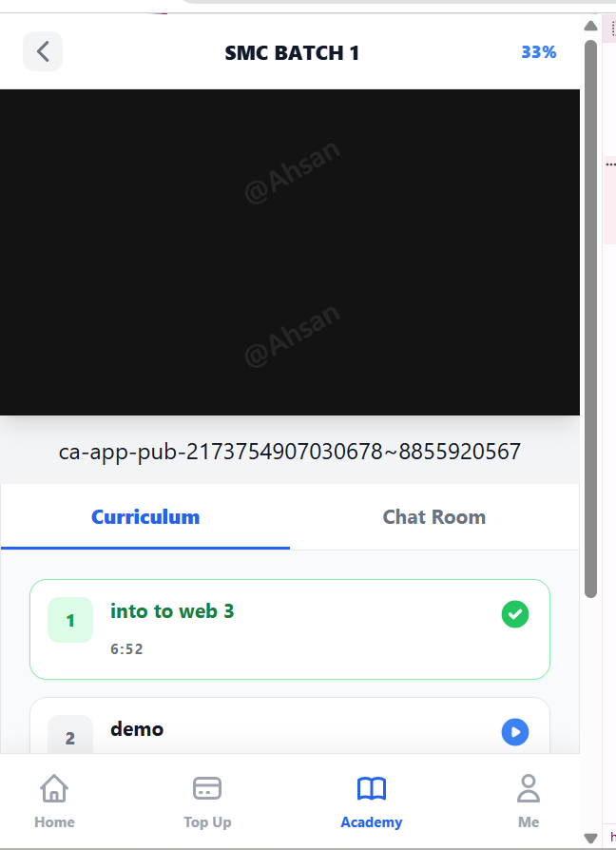Open the 'demo' lesson title
616x850 pixels.
(x=137, y=729)
